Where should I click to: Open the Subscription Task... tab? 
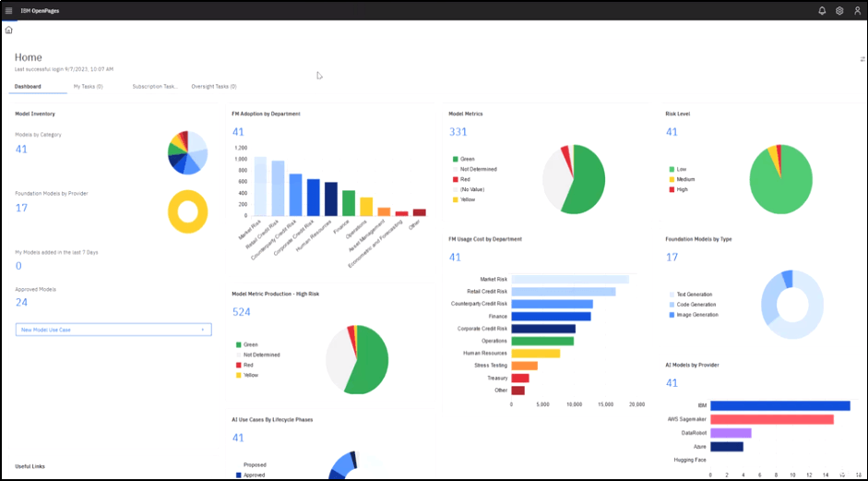155,87
